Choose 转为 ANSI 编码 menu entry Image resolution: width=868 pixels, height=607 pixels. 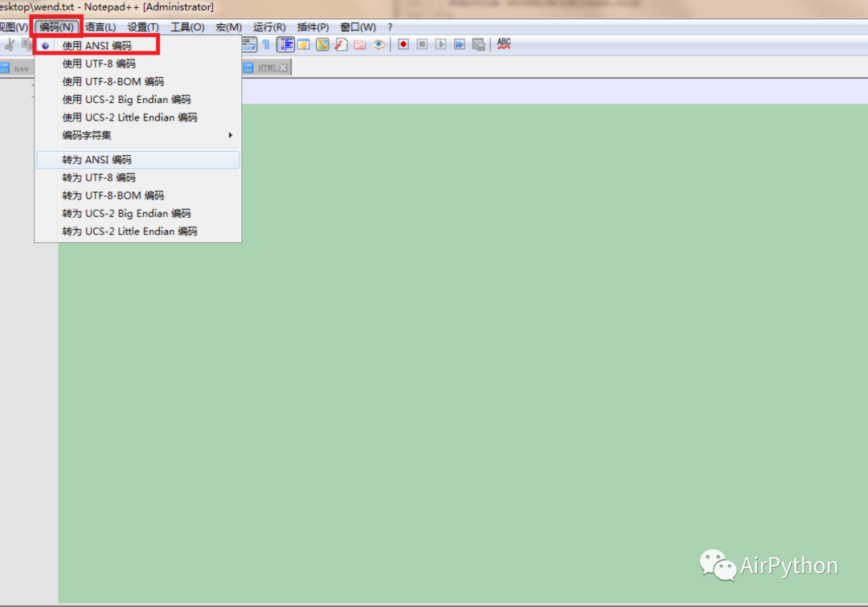138,159
